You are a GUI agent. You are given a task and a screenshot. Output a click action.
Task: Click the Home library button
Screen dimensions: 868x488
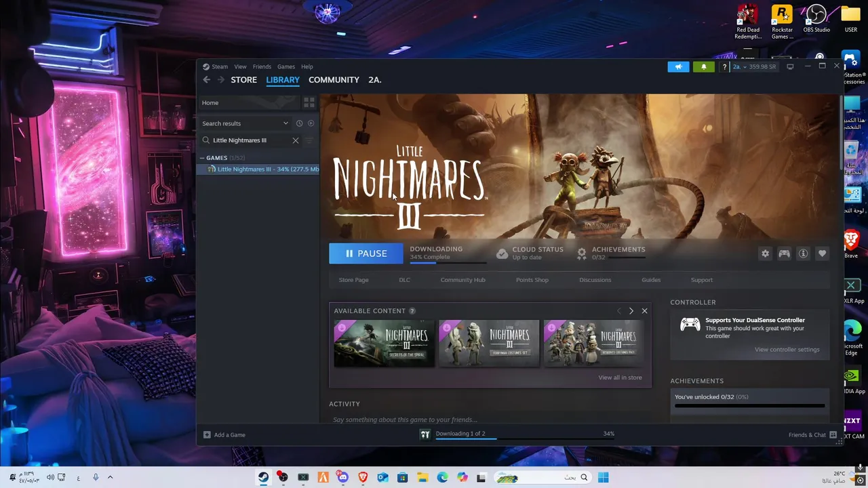[249, 102]
